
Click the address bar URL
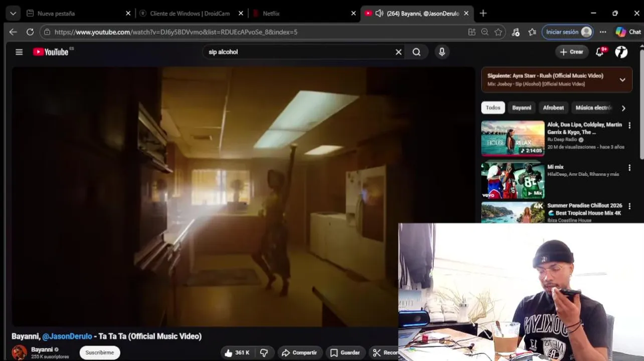pyautogui.click(x=176, y=32)
